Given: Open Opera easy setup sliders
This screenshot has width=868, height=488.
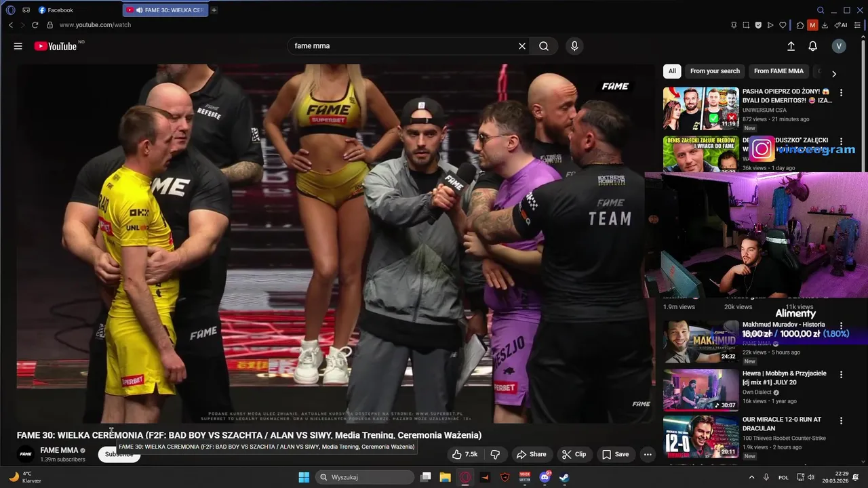Looking at the screenshot, I should coord(857,25).
